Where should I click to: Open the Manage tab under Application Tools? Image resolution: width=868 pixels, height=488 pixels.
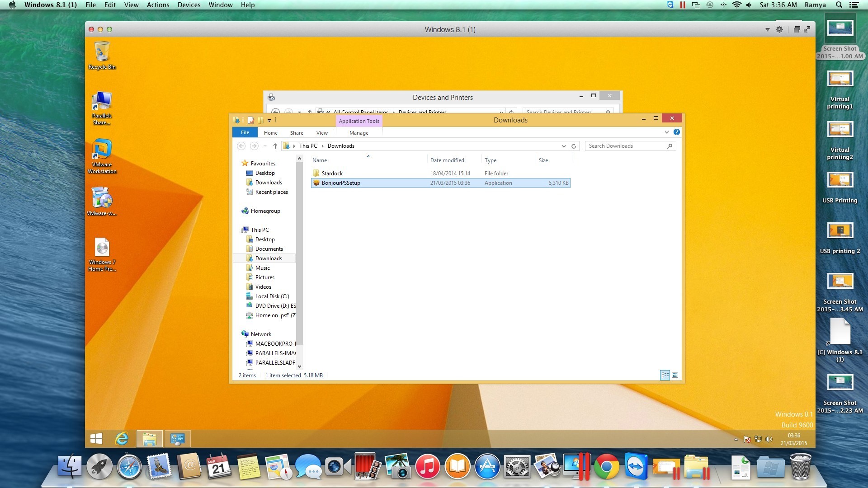(359, 132)
